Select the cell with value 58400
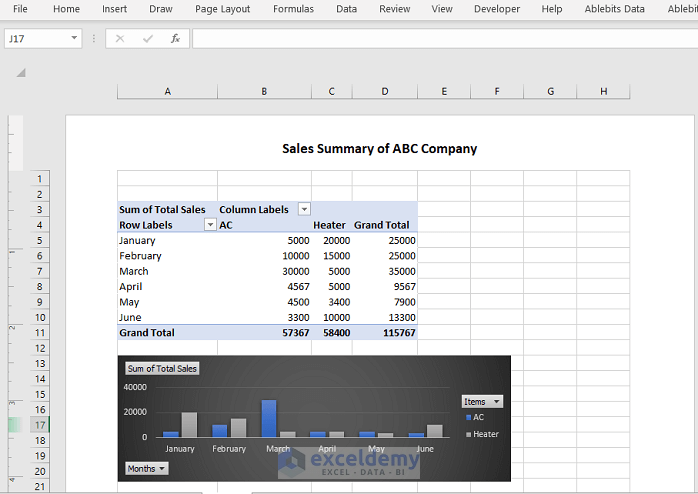The height and width of the screenshot is (494, 698). coord(332,332)
